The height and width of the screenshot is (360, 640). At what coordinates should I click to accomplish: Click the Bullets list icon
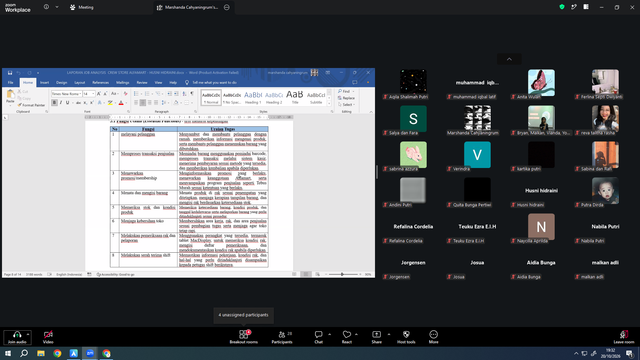(x=137, y=94)
